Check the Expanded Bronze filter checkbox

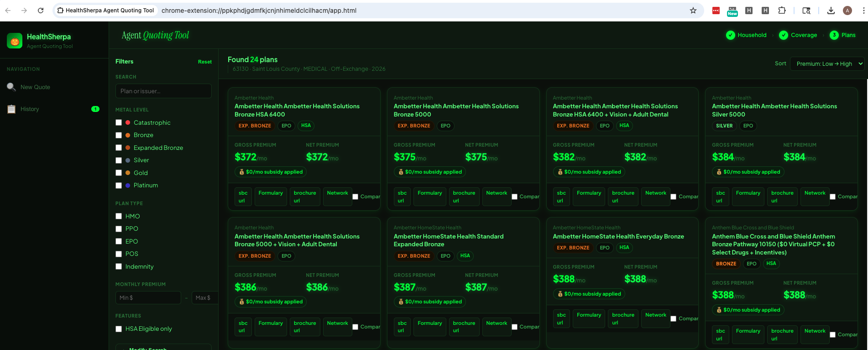[119, 148]
